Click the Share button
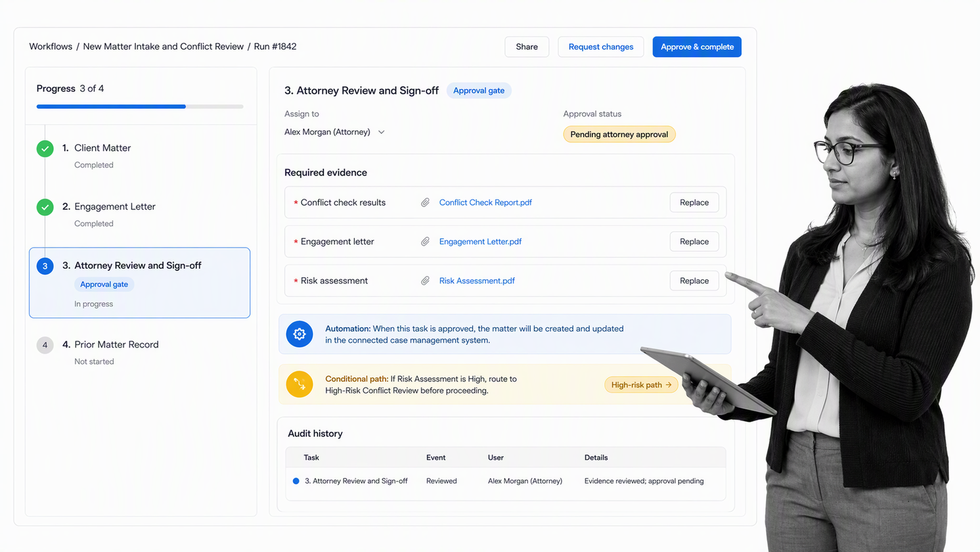The width and height of the screenshot is (980, 552). (x=527, y=47)
